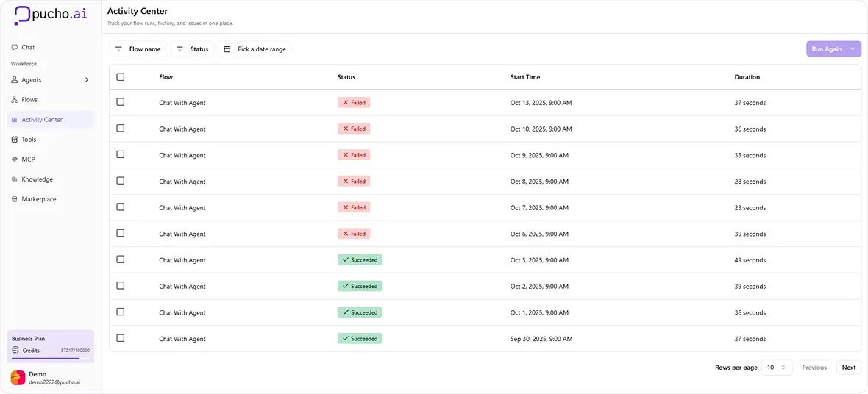
Task: Click the Flows nodes icon
Action: coord(15,100)
